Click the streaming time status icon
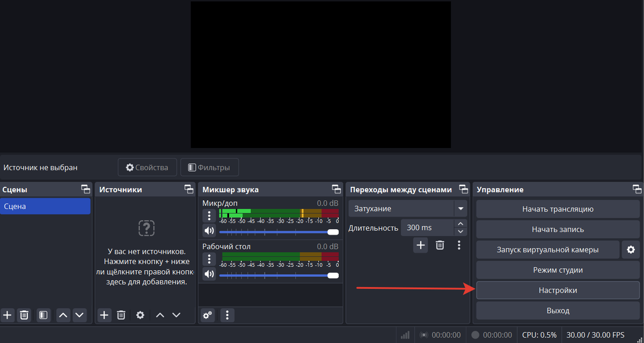The height and width of the screenshot is (343, 644). [x=424, y=335]
